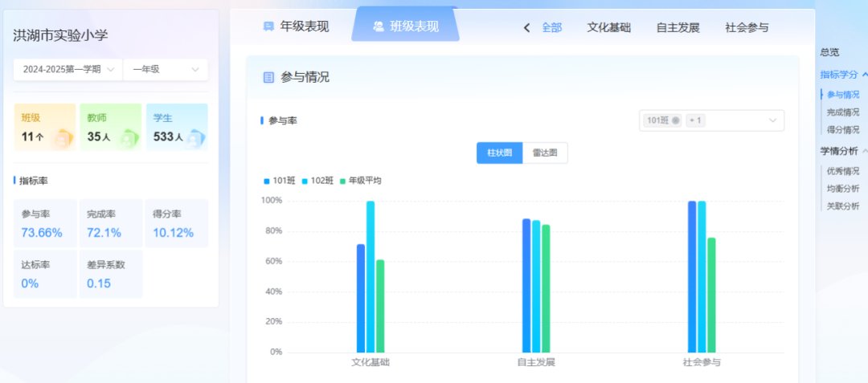Click the 指标率 section heading
Image resolution: width=868 pixels, height=383 pixels.
(x=34, y=180)
